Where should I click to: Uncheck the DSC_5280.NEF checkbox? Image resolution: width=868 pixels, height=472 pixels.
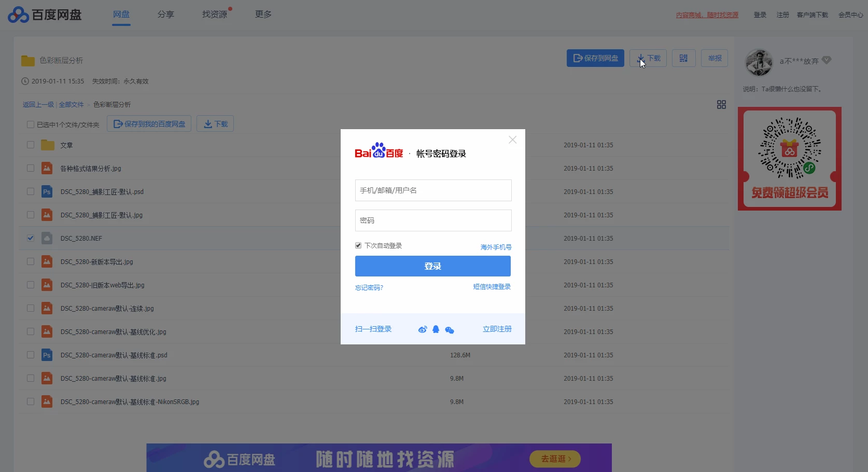pos(31,238)
